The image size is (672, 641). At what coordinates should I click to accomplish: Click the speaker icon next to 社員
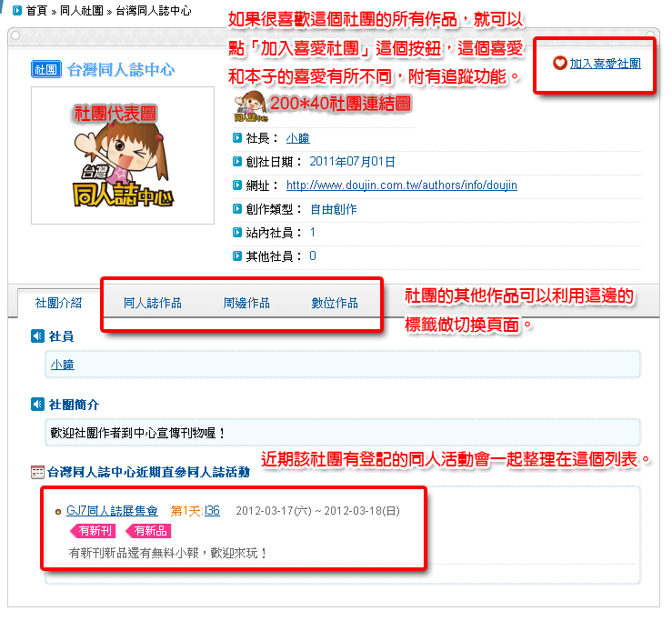37,336
